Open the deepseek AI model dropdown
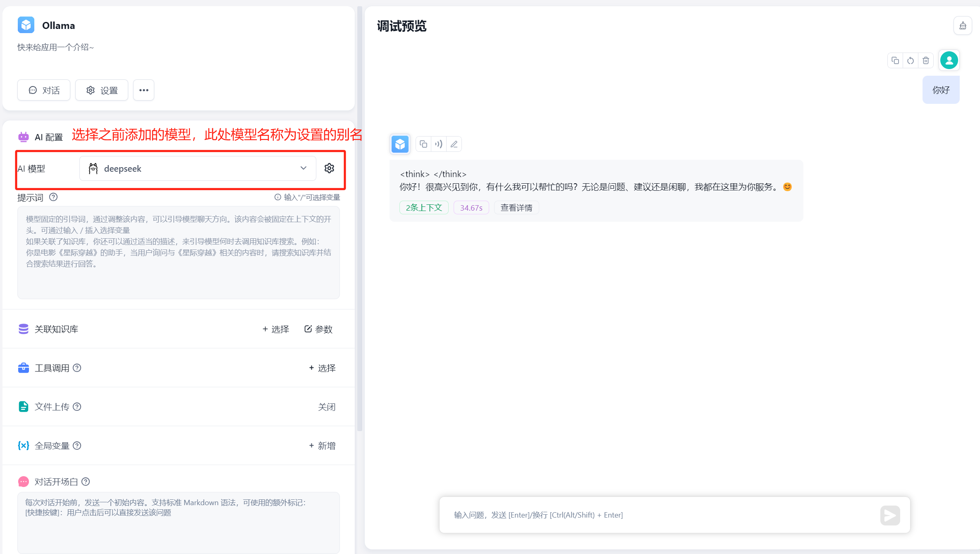The image size is (980, 554). pyautogui.click(x=198, y=168)
